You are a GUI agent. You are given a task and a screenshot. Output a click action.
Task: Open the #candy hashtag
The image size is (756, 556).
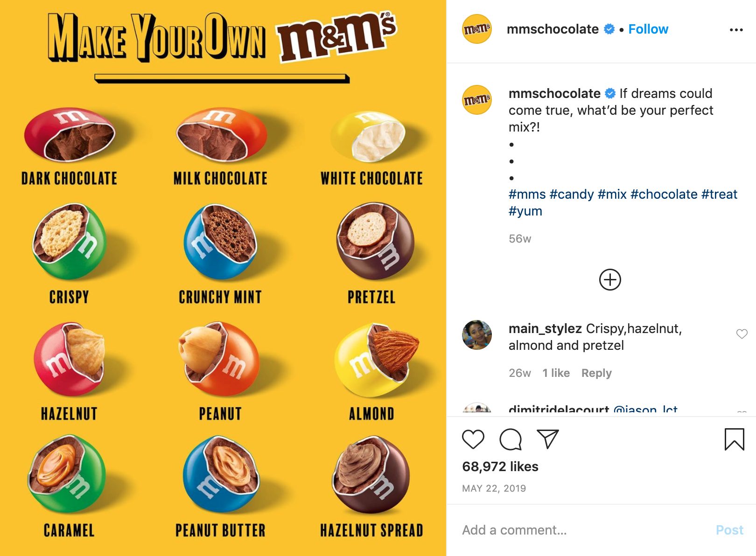click(571, 194)
